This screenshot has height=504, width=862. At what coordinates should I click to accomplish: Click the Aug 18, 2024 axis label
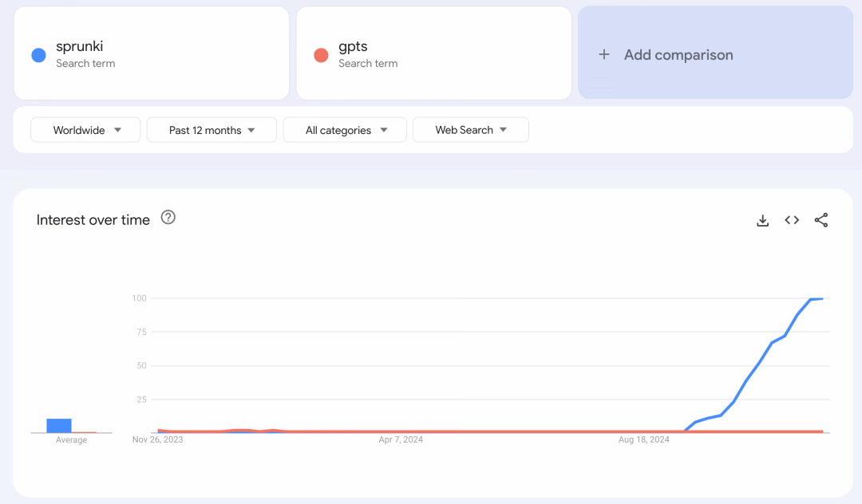point(644,439)
